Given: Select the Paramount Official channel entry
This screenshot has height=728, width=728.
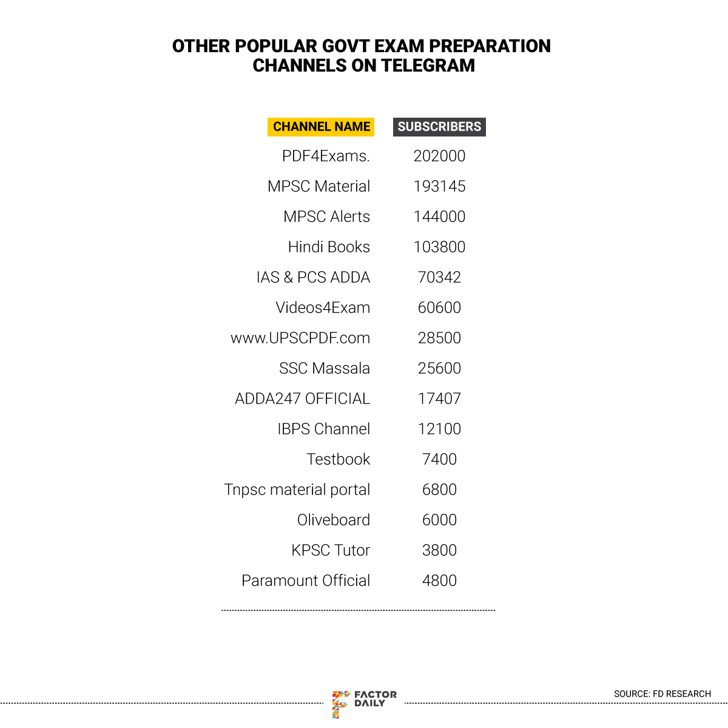Looking at the screenshot, I should (x=306, y=581).
